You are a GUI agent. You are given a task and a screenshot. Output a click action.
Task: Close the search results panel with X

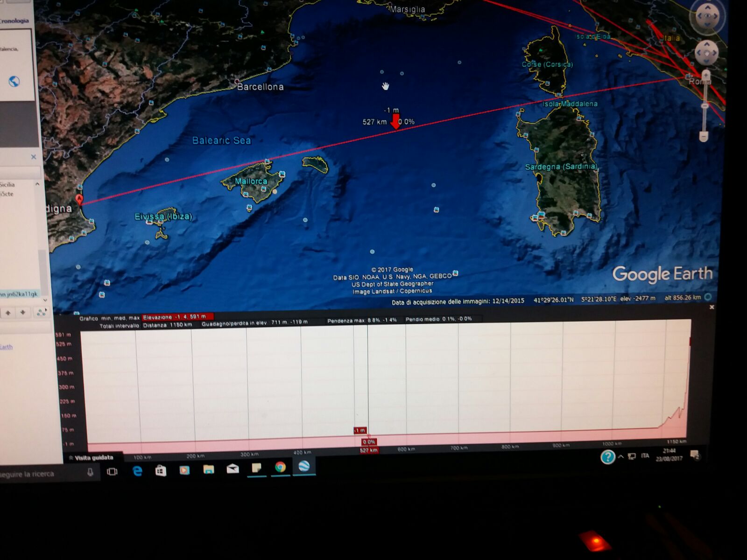[34, 157]
